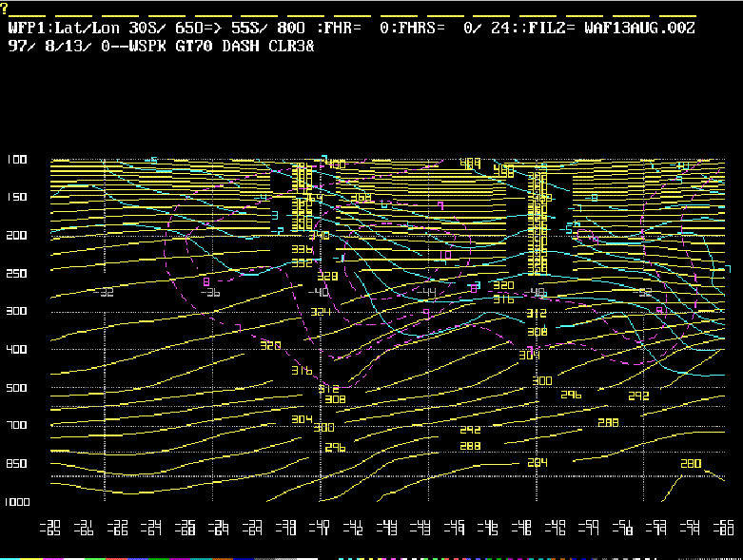
Task: Click the -48 temperature label
Action: point(535,292)
